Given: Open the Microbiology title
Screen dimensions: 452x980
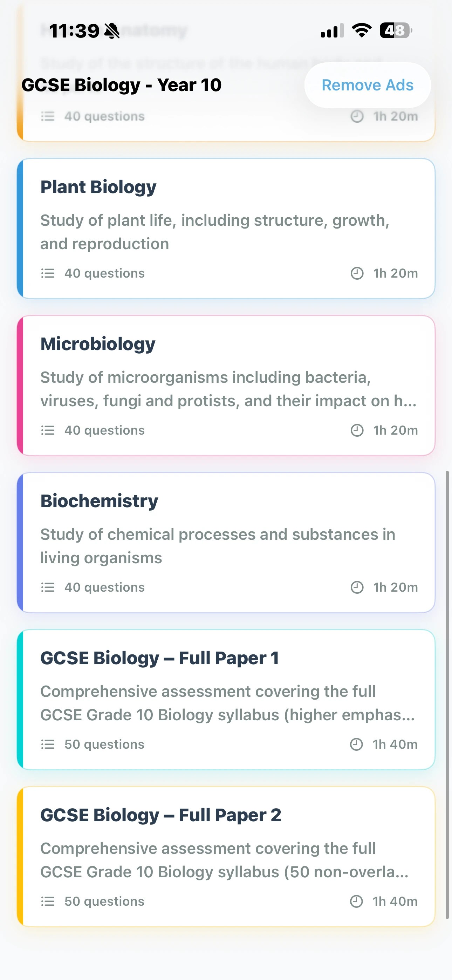Looking at the screenshot, I should (98, 344).
